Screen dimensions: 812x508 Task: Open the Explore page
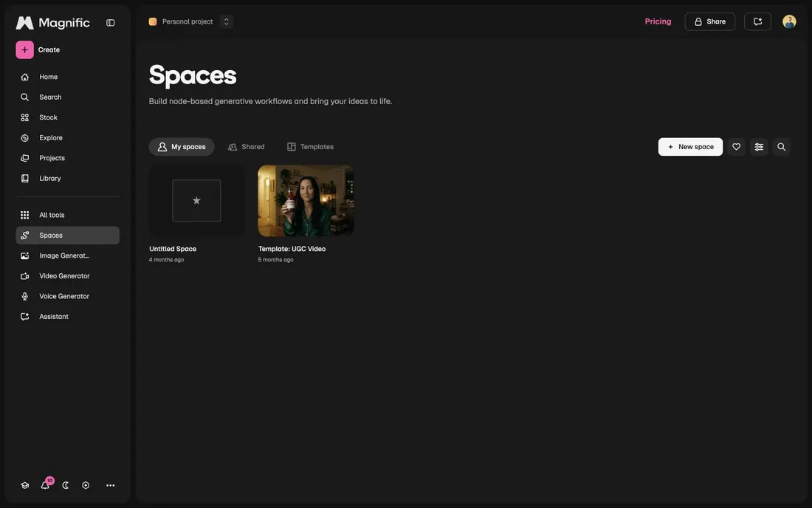[67, 138]
